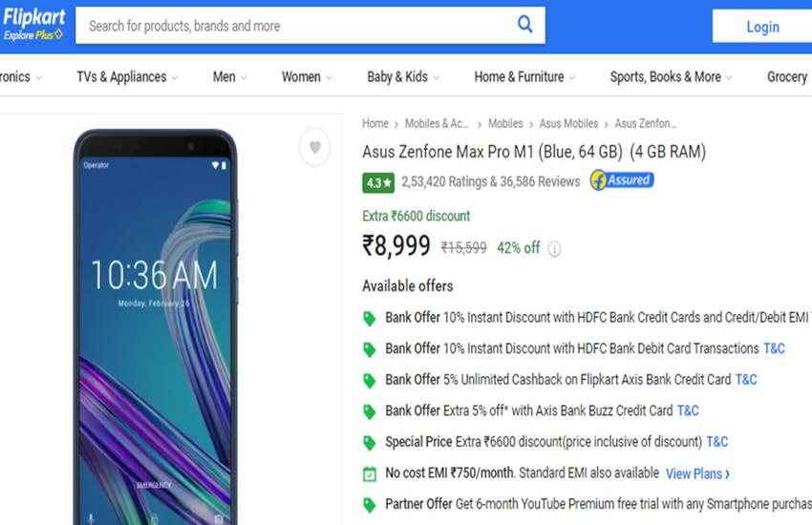Viewport: 812px width, 525px height.
Task: Open the Women category menu
Action: pos(307,77)
